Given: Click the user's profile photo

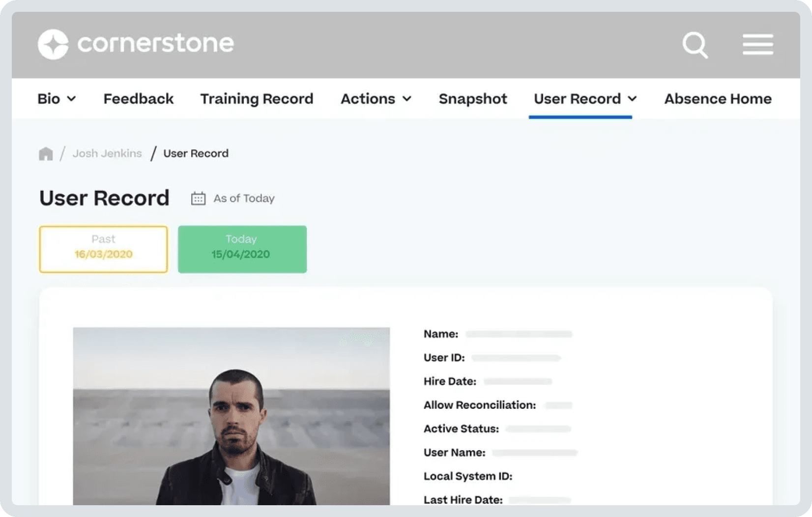Looking at the screenshot, I should click(231, 416).
